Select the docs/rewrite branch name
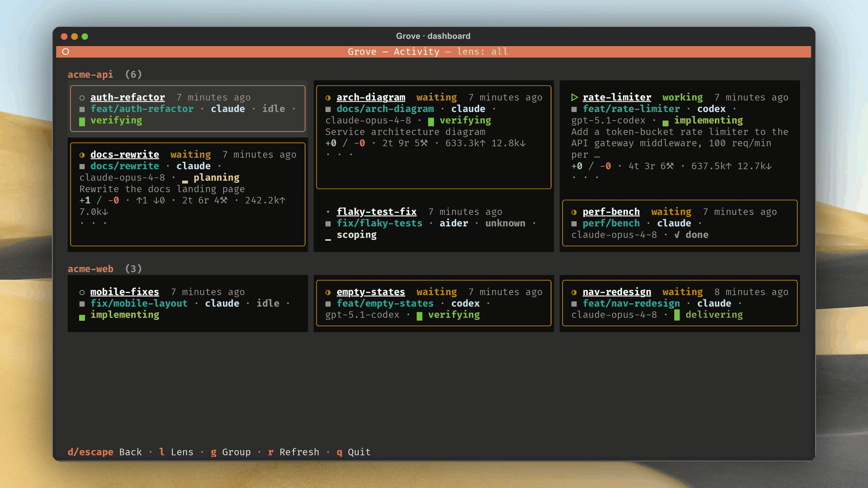 [x=125, y=167]
